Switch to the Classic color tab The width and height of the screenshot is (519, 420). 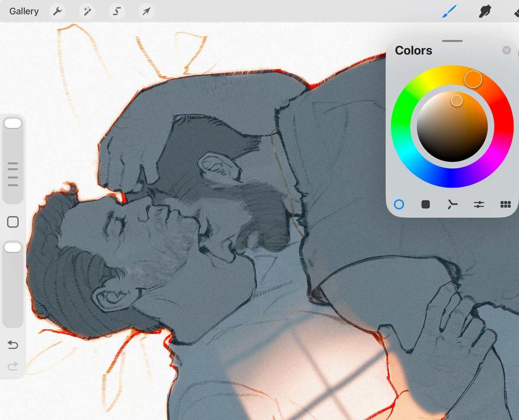click(x=426, y=204)
